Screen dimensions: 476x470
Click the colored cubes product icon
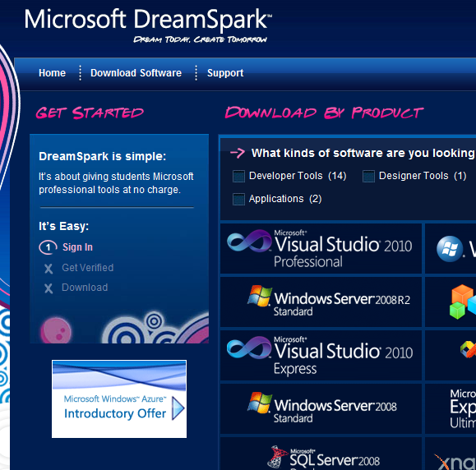463,302
